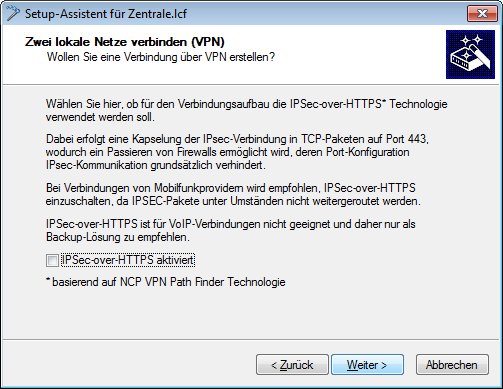Viewport: 503px width, 389px height.
Task: Click the paragraph starting 'Wählen Sie hier'
Action: pyautogui.click(x=246, y=110)
